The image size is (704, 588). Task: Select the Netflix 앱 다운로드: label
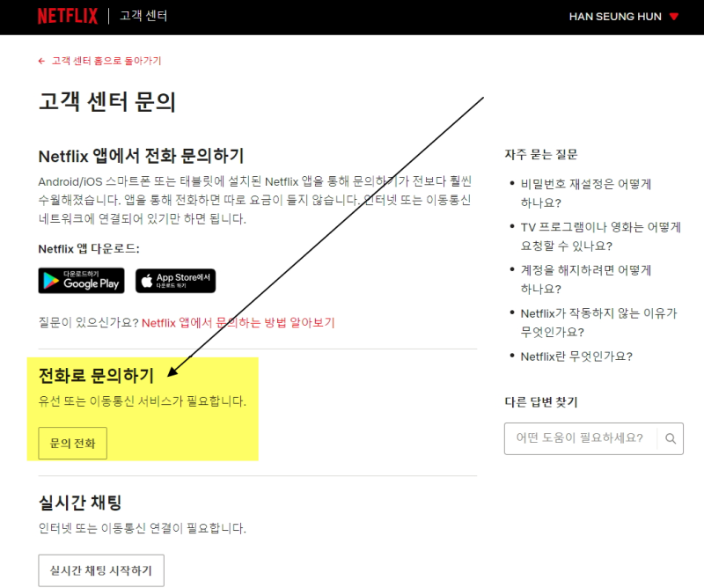pos(89,249)
